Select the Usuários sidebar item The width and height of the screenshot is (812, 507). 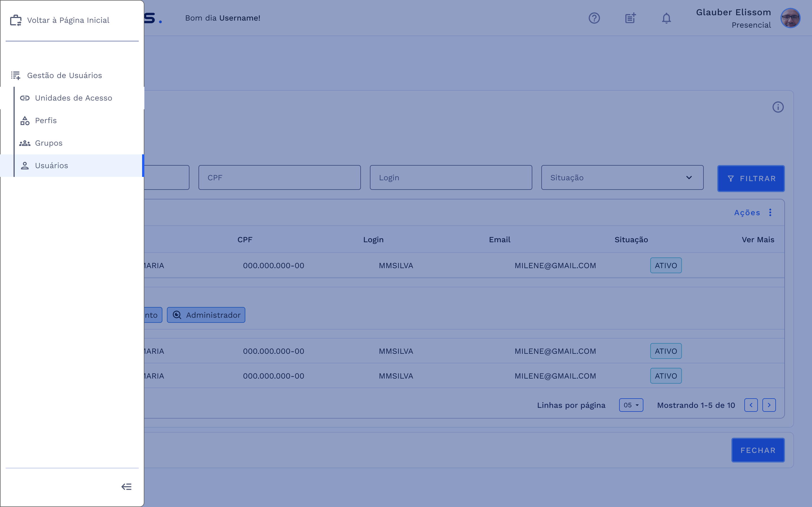tap(51, 165)
